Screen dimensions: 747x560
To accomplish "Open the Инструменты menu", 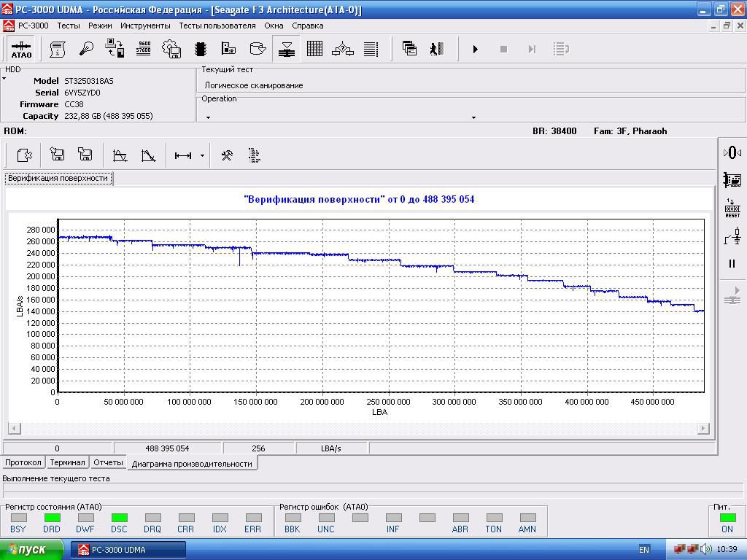I will point(145,26).
